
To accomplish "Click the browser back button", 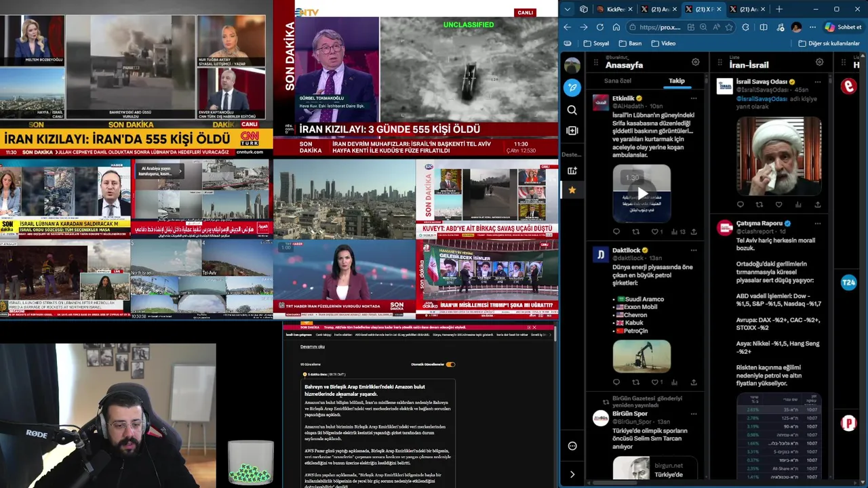I will pos(567,27).
